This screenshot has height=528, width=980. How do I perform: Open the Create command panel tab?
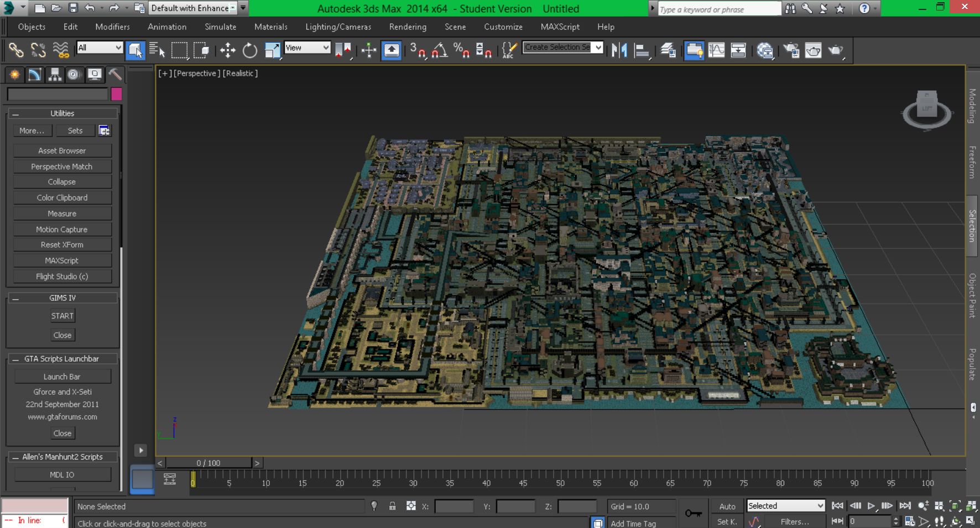pyautogui.click(x=14, y=74)
